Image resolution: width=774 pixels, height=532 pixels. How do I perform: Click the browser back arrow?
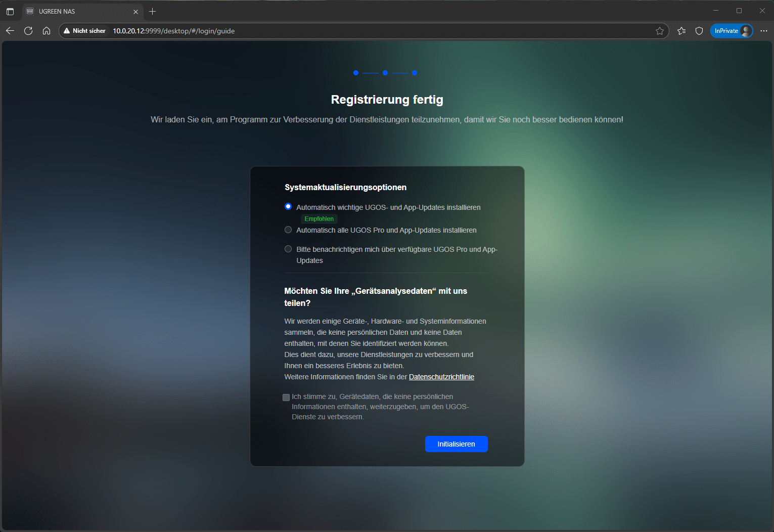(10, 31)
